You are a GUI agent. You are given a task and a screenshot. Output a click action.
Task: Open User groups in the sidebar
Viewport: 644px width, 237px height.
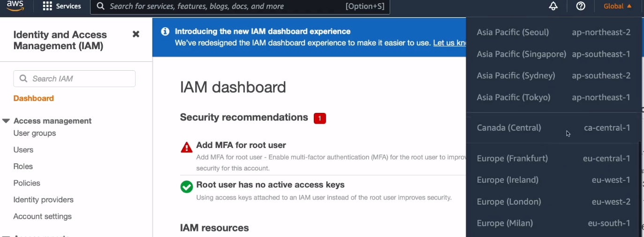[x=35, y=133]
